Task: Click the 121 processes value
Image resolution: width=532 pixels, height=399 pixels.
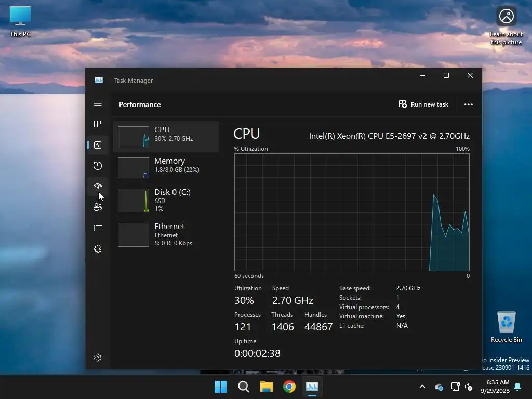Action: [243, 327]
